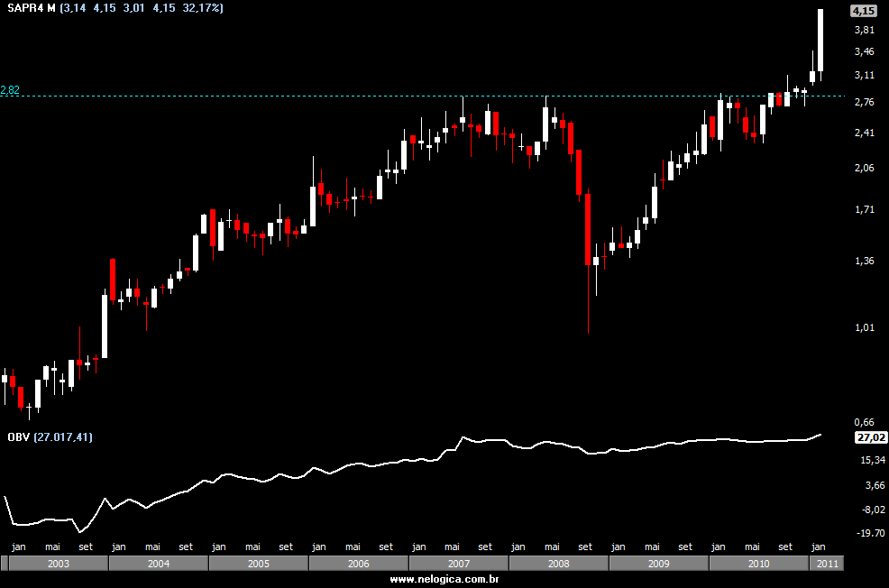Click the OBV indicator label
The image size is (889, 588).
18,437
